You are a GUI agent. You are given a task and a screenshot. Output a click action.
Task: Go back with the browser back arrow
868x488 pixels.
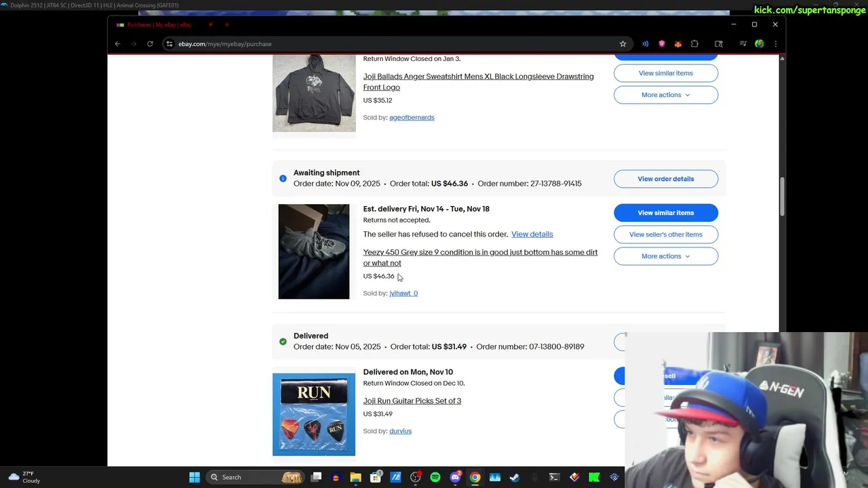[x=117, y=44]
